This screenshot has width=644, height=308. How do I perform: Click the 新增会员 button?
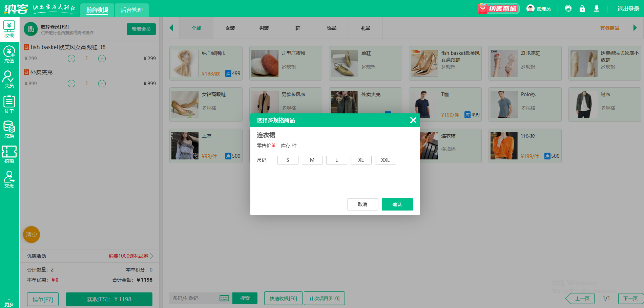[x=141, y=29]
